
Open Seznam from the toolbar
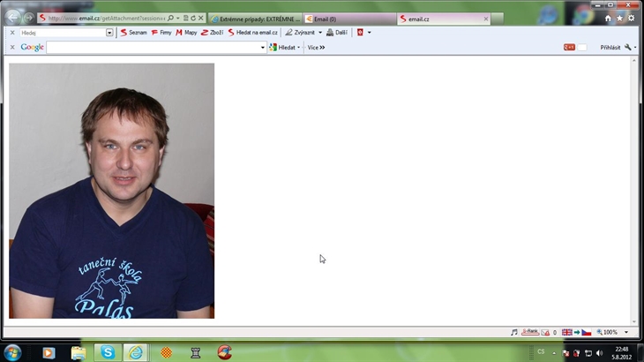pos(134,33)
